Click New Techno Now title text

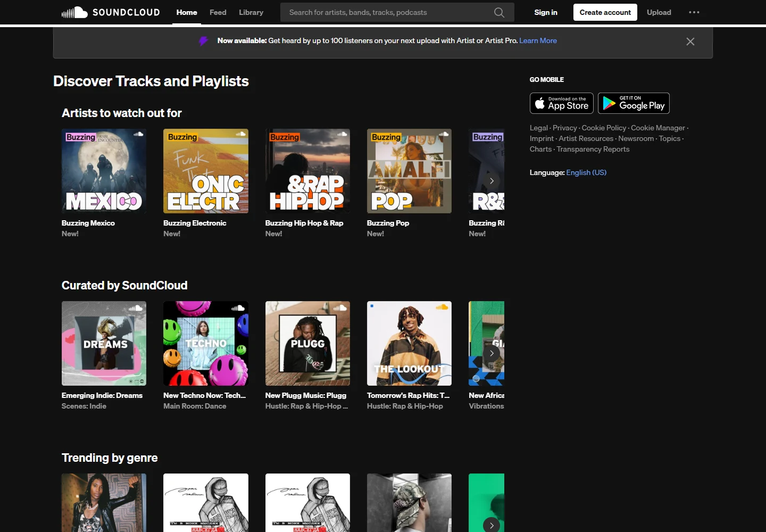pyautogui.click(x=204, y=395)
